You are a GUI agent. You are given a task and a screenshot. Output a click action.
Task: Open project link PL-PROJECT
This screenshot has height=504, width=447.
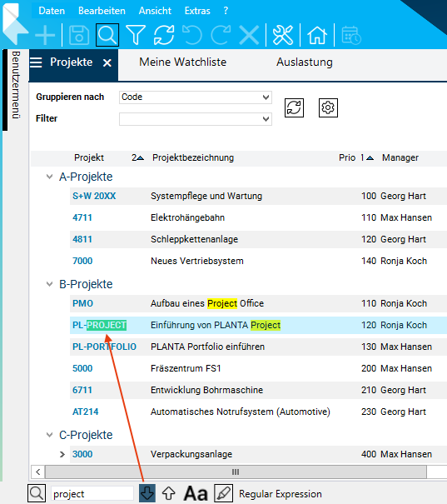click(x=100, y=325)
